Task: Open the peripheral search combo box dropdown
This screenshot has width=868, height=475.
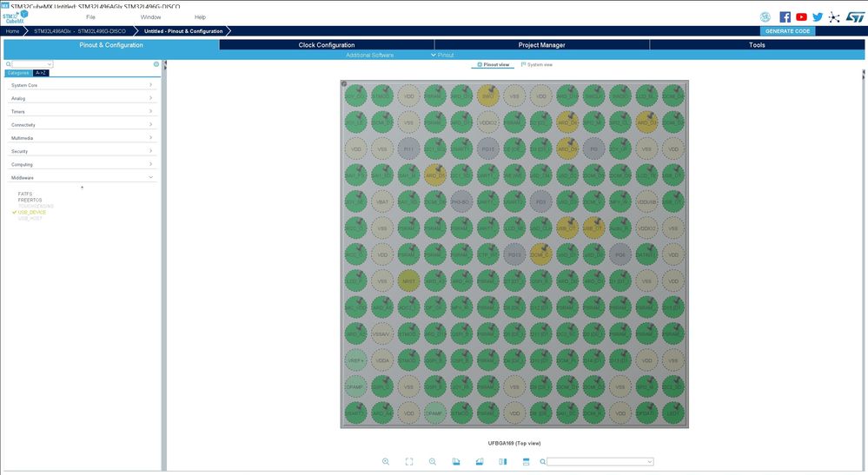Action: coord(50,64)
